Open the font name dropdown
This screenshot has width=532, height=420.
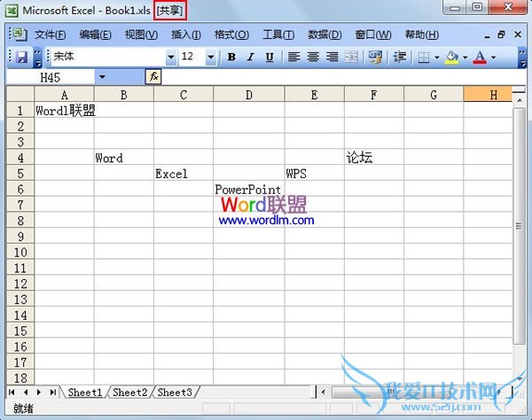click(x=171, y=57)
